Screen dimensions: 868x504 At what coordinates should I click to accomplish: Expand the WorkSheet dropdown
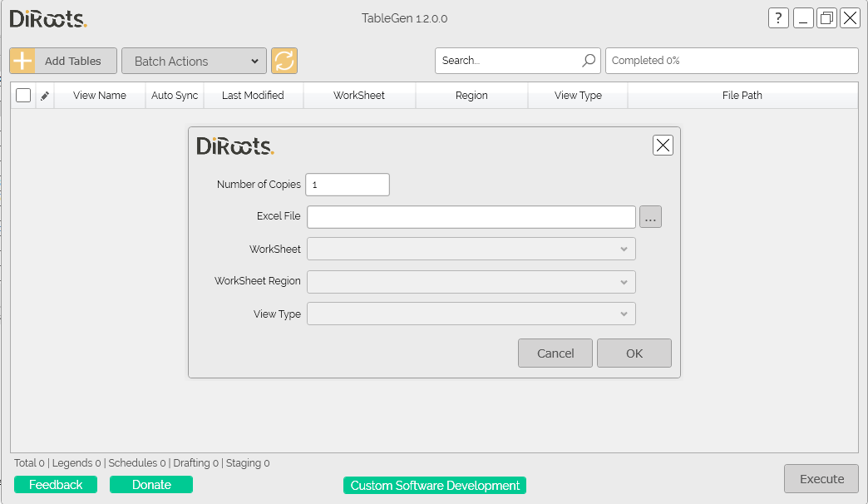coord(471,249)
